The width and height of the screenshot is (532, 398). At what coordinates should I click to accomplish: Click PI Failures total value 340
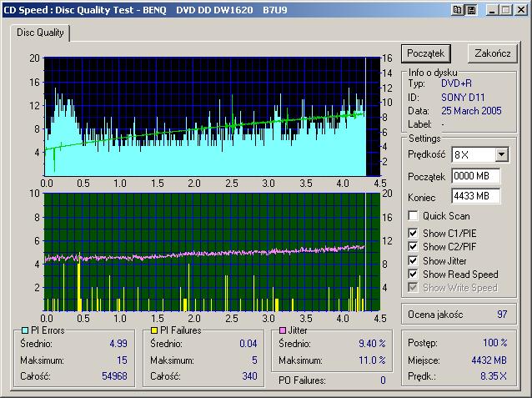pos(249,376)
